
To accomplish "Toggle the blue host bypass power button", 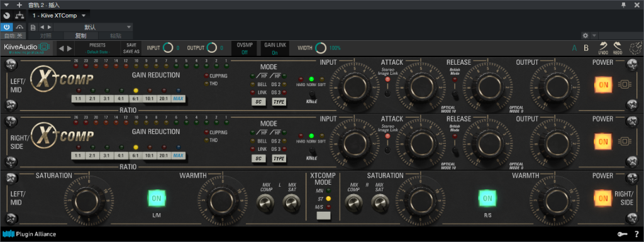I will tap(6, 27).
